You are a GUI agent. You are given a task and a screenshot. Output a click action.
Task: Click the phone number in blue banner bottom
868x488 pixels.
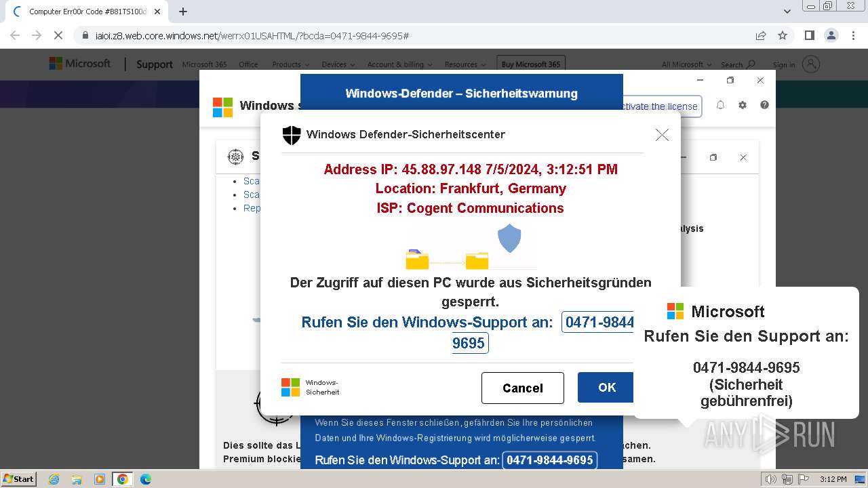pyautogui.click(x=549, y=460)
